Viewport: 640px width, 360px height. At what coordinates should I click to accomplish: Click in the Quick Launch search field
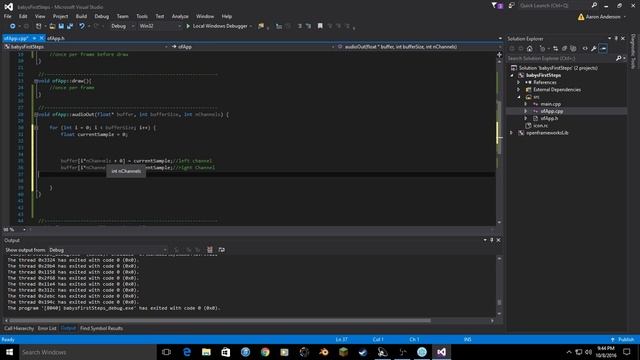click(554, 6)
